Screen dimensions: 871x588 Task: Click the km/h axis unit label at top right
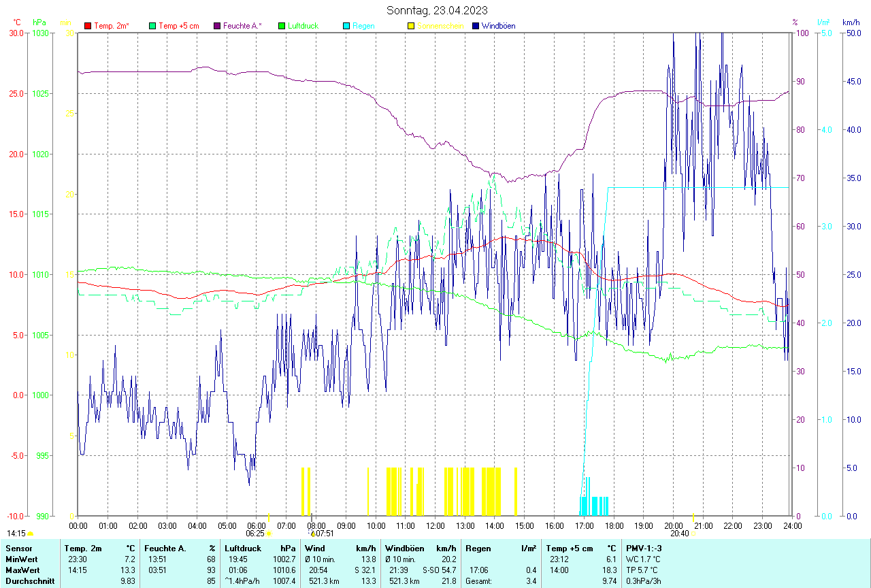pyautogui.click(x=851, y=22)
